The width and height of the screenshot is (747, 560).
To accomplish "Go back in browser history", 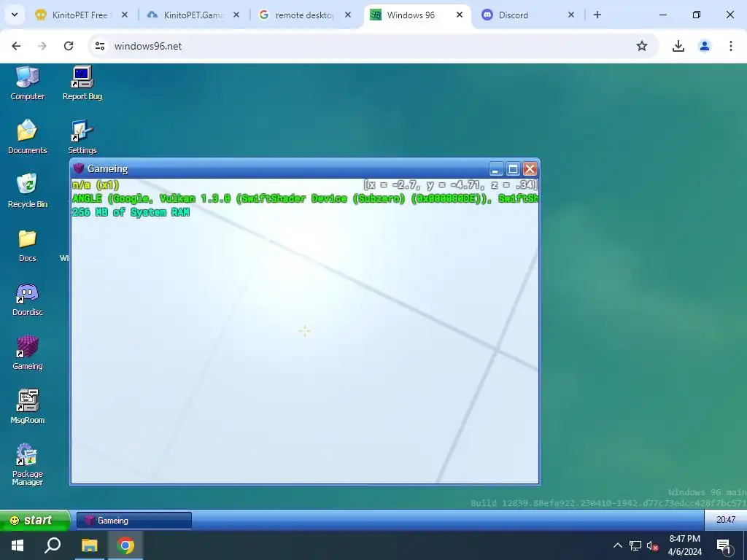I will tap(16, 46).
